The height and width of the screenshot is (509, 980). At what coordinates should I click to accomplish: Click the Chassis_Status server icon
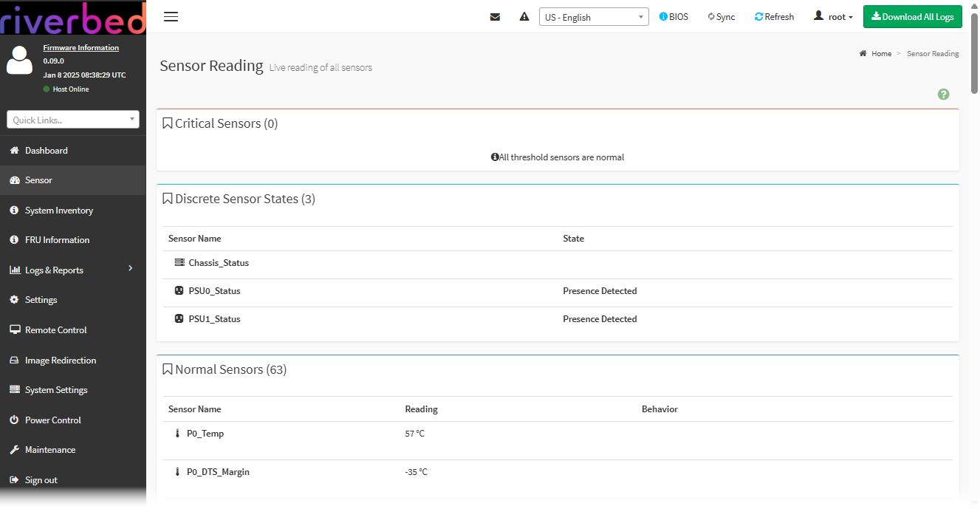click(179, 263)
